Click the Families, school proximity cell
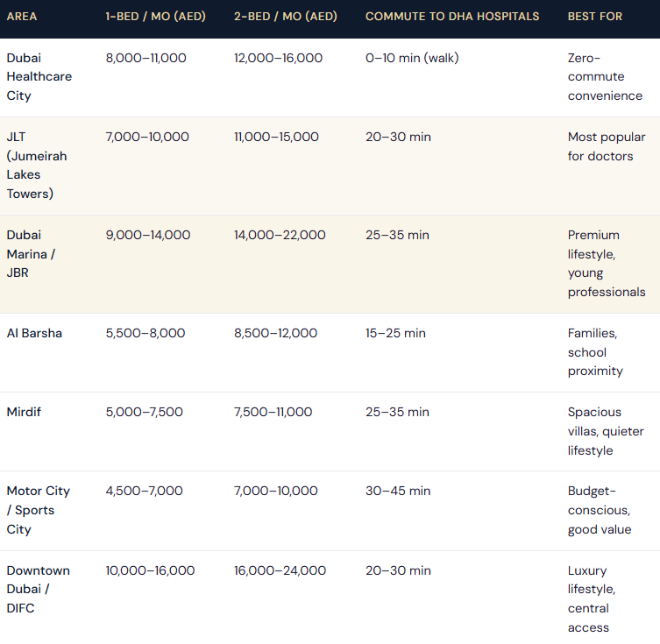The height and width of the screenshot is (644, 660). [595, 352]
